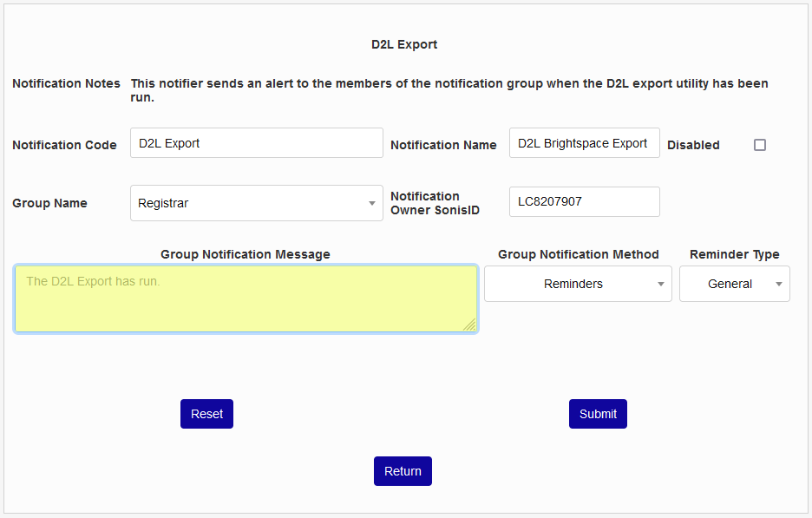Image resolution: width=812 pixels, height=518 pixels.
Task: Select the Notification Owner SonisID field
Action: tap(584, 201)
